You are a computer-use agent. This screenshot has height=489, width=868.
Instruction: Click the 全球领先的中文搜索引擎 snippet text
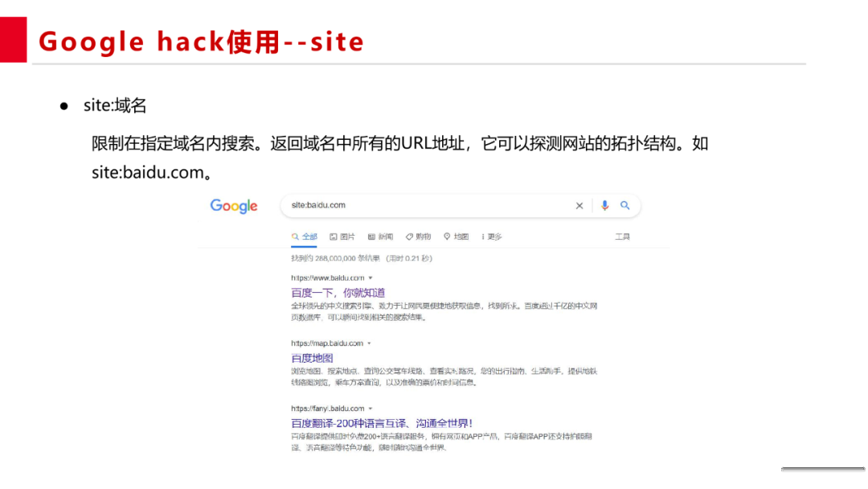(x=444, y=311)
